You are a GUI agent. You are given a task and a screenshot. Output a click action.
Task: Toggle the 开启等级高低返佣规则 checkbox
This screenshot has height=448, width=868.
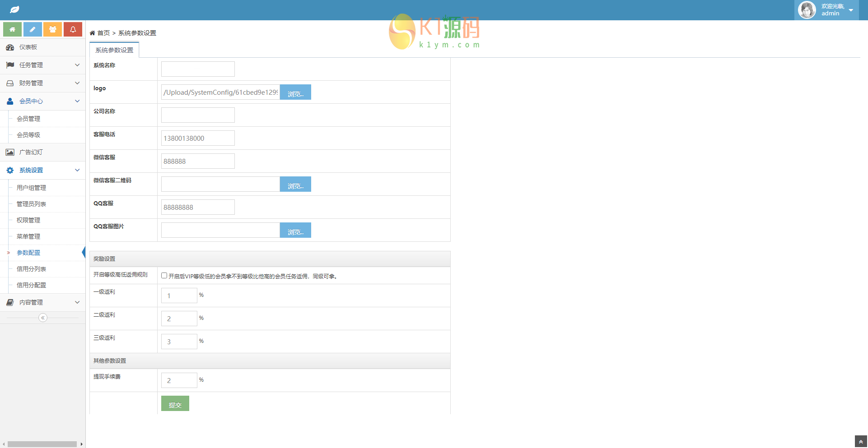coord(164,276)
